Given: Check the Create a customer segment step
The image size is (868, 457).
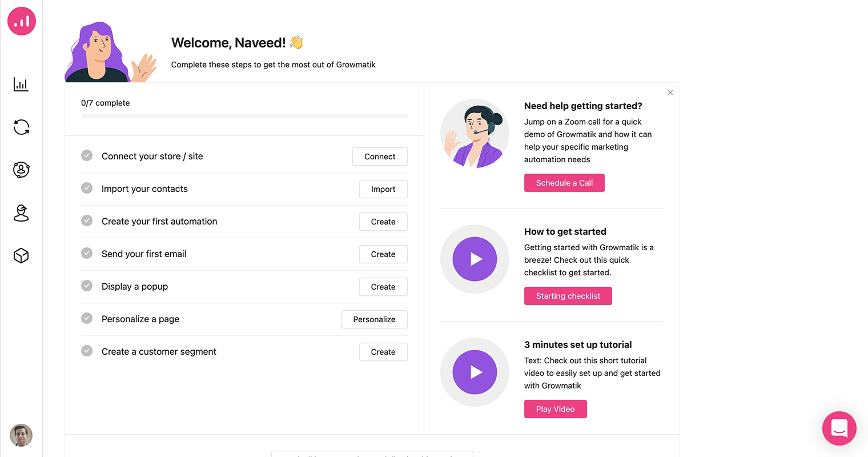Looking at the screenshot, I should [x=87, y=351].
